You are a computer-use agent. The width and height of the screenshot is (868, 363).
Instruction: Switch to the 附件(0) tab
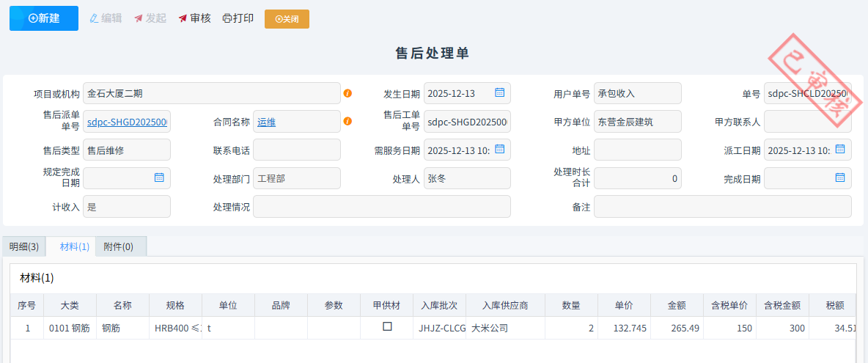click(x=119, y=246)
